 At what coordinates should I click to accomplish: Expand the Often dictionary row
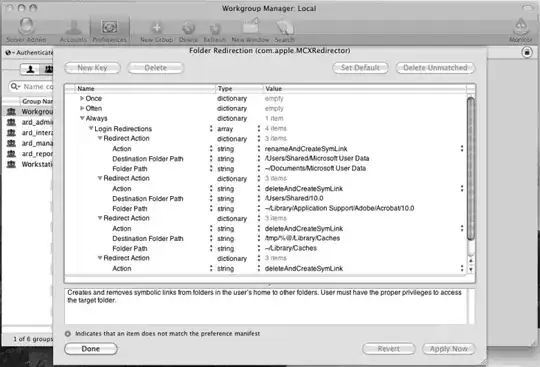click(82, 108)
